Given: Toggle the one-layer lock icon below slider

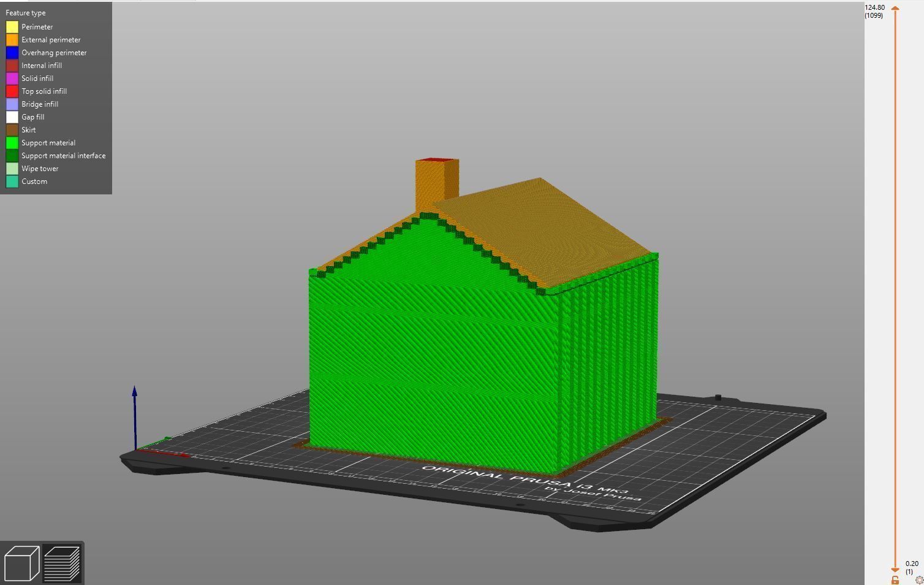Looking at the screenshot, I should (895, 580).
